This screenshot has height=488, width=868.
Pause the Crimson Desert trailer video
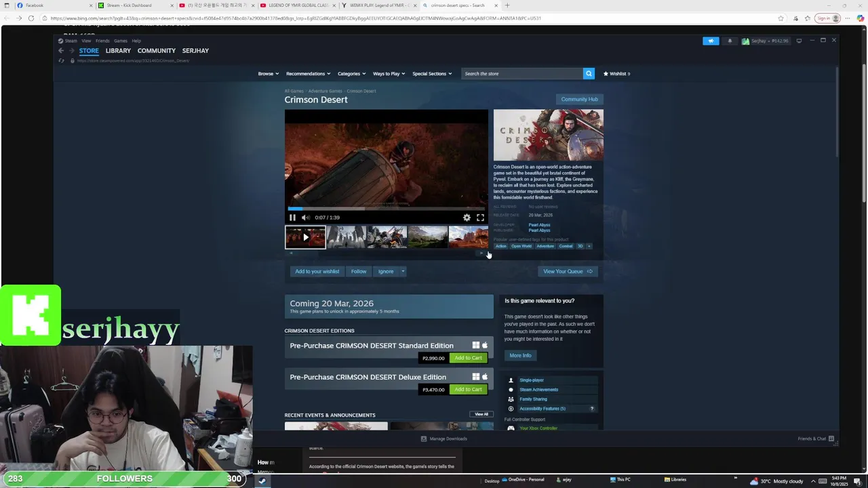click(292, 218)
